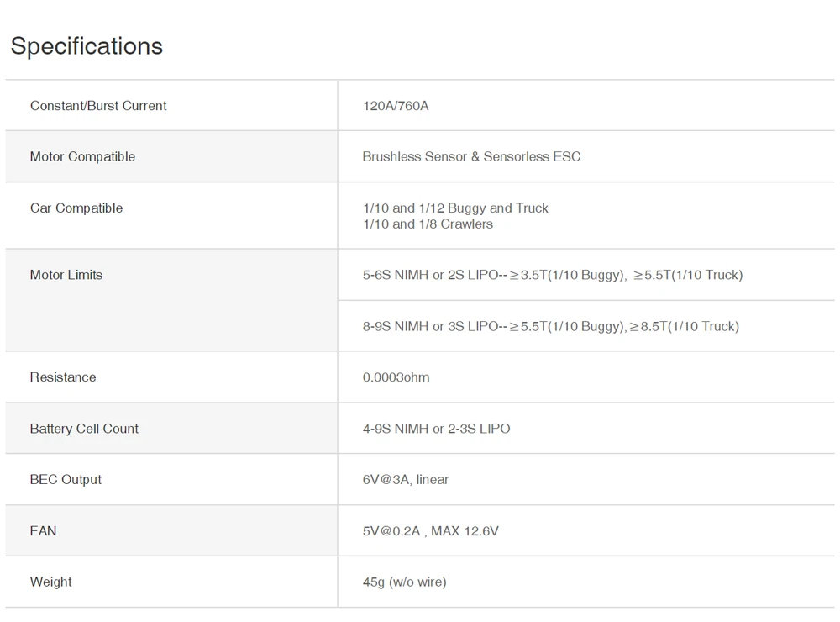840x622 pixels.
Task: Click the Battery Cell Count label
Action: 84,429
